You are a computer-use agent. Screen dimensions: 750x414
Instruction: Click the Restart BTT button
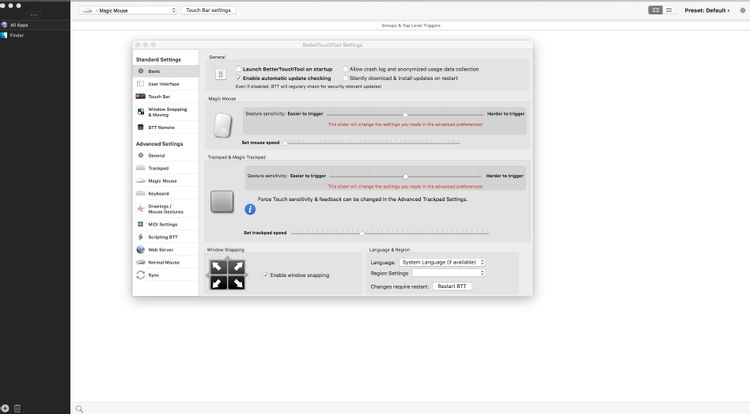pyautogui.click(x=452, y=286)
